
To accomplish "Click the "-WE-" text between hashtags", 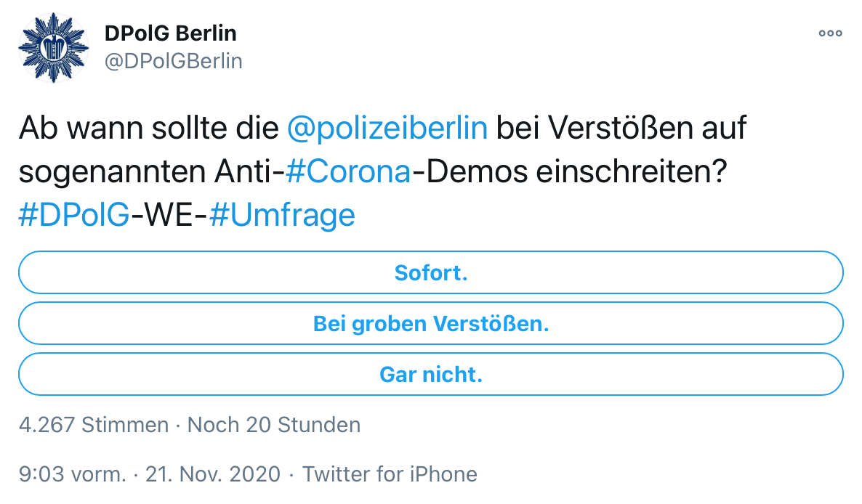I will point(169,215).
